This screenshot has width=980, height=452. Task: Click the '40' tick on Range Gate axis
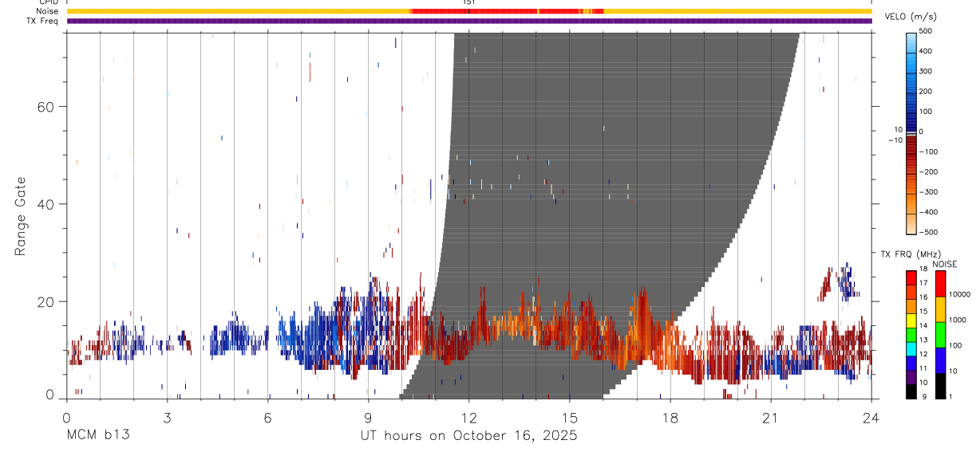click(x=45, y=204)
